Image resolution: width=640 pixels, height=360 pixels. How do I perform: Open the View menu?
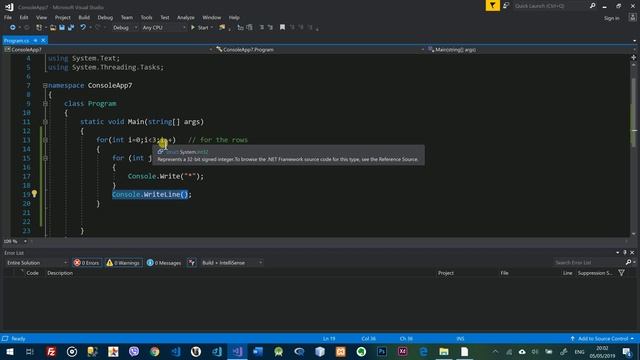tap(41, 18)
